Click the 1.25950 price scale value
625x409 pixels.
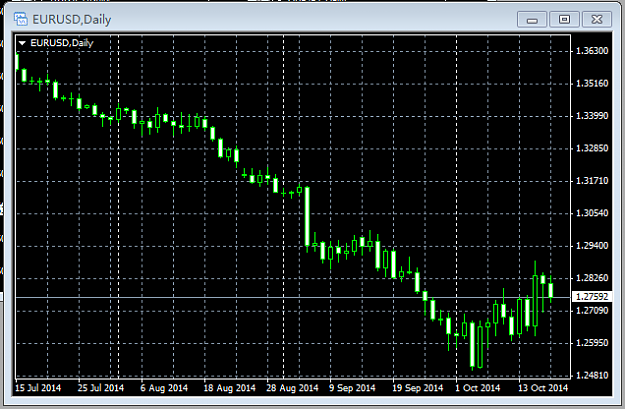click(592, 343)
